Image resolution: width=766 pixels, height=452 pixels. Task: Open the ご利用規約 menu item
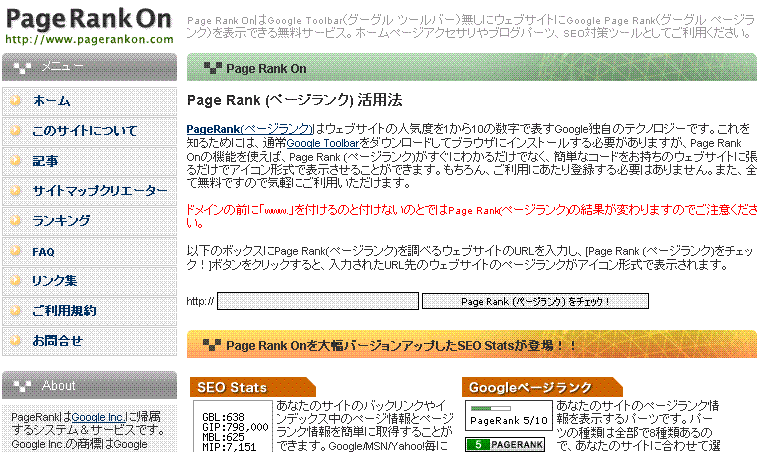pos(89,311)
